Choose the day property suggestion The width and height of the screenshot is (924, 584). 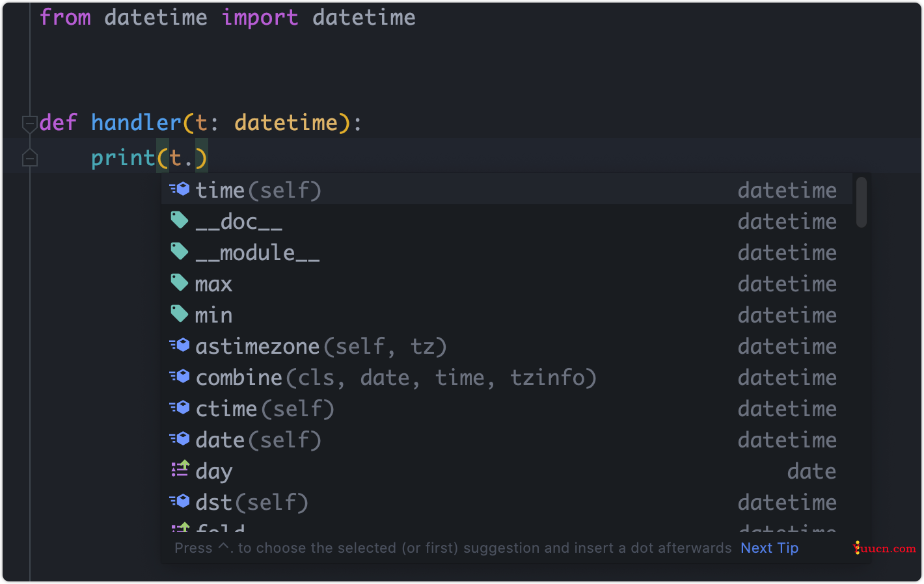coord(506,471)
